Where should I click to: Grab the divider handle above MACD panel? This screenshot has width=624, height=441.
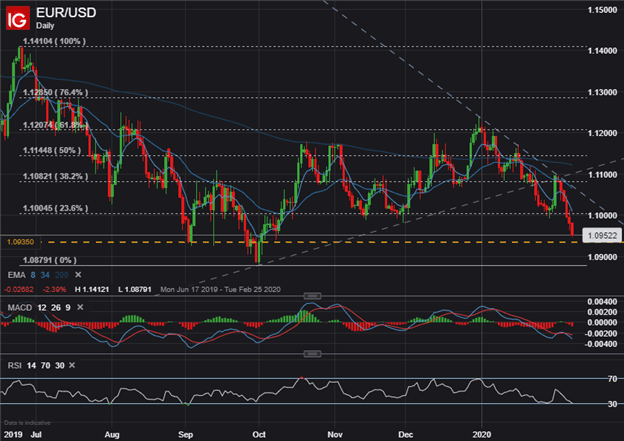pyautogui.click(x=312, y=296)
